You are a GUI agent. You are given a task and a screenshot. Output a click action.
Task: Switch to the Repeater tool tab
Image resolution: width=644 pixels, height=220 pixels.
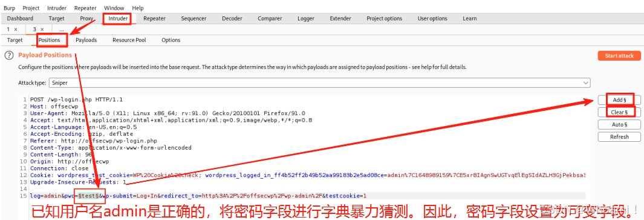click(154, 19)
